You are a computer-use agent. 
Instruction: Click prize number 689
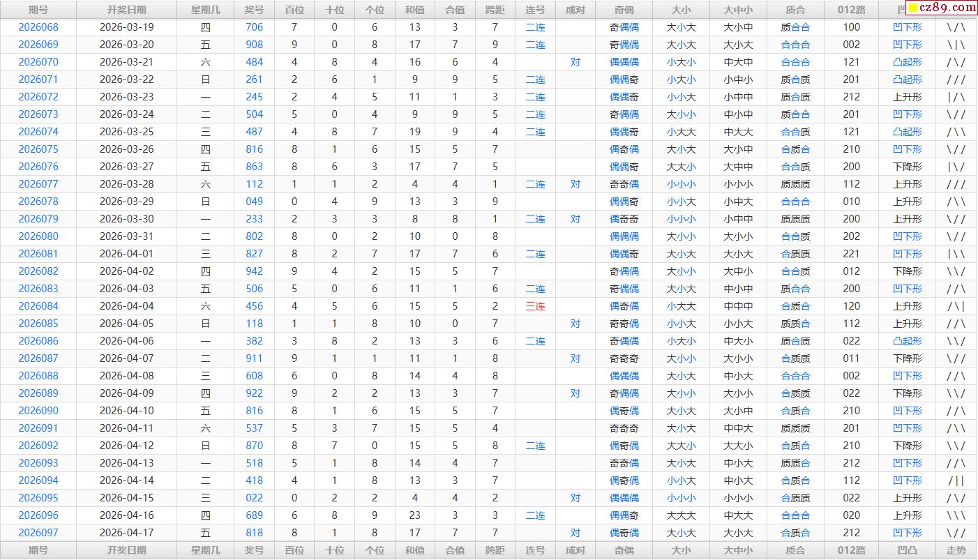tap(255, 515)
